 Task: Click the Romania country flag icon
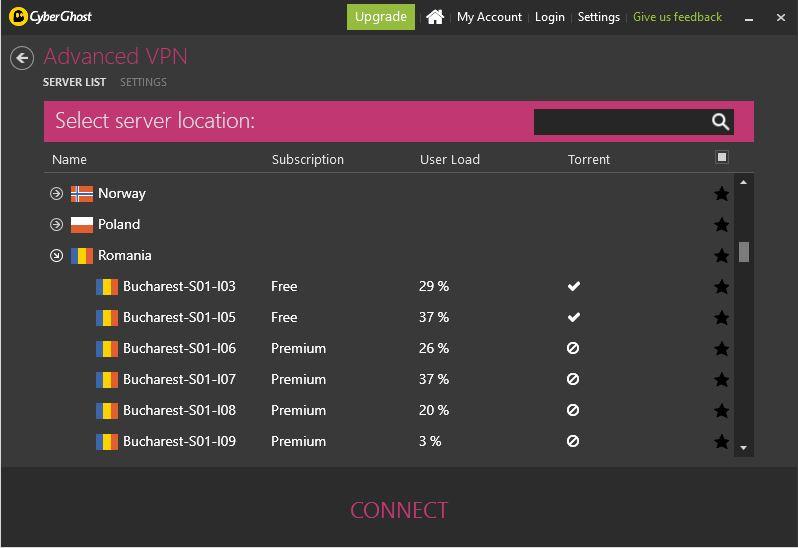point(81,255)
